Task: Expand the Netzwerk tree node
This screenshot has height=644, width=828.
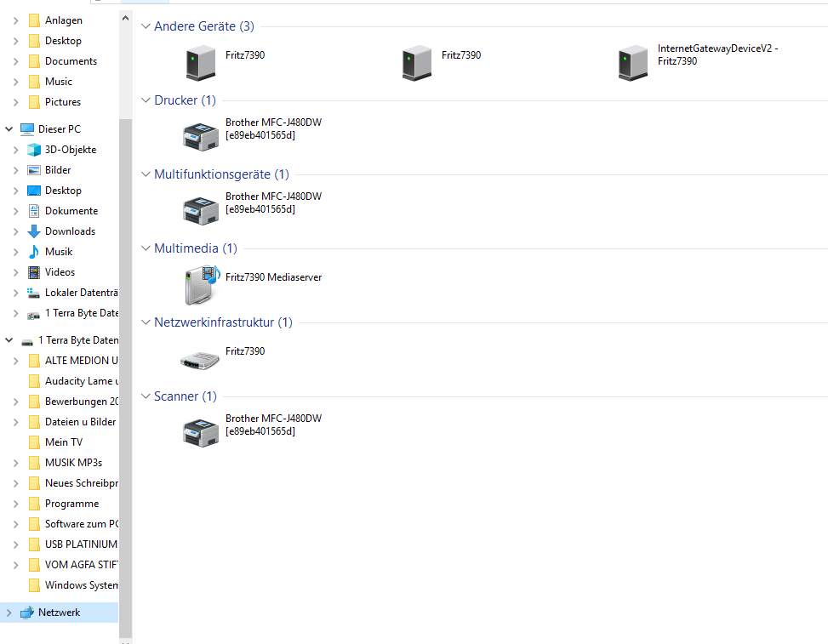Action: (9, 613)
